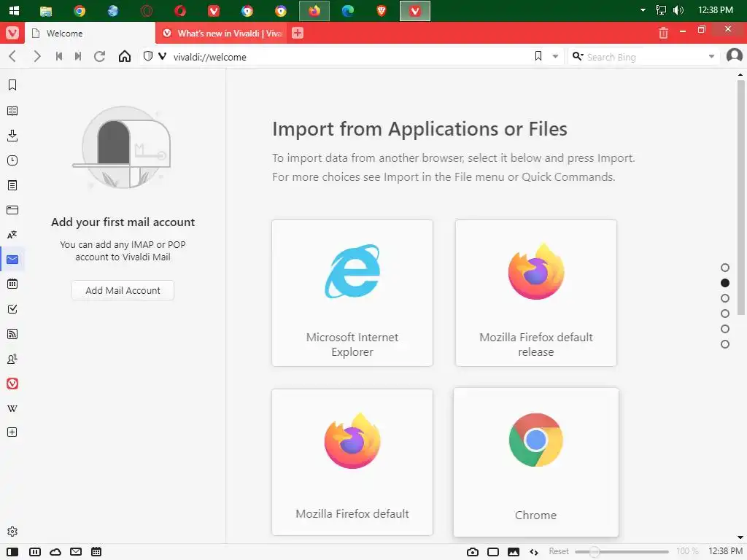
Task: Click the address bar vivaldi://welcome
Action: [x=350, y=57]
